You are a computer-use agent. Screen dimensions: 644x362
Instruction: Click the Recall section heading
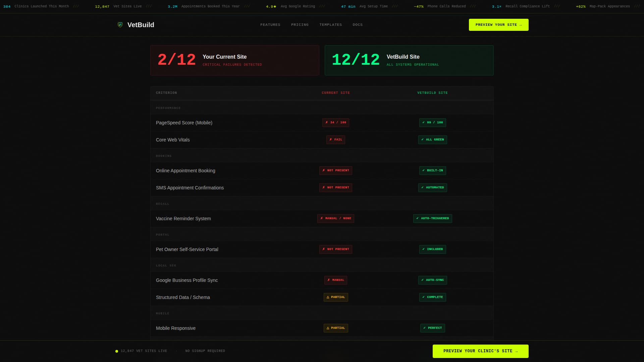click(x=163, y=204)
